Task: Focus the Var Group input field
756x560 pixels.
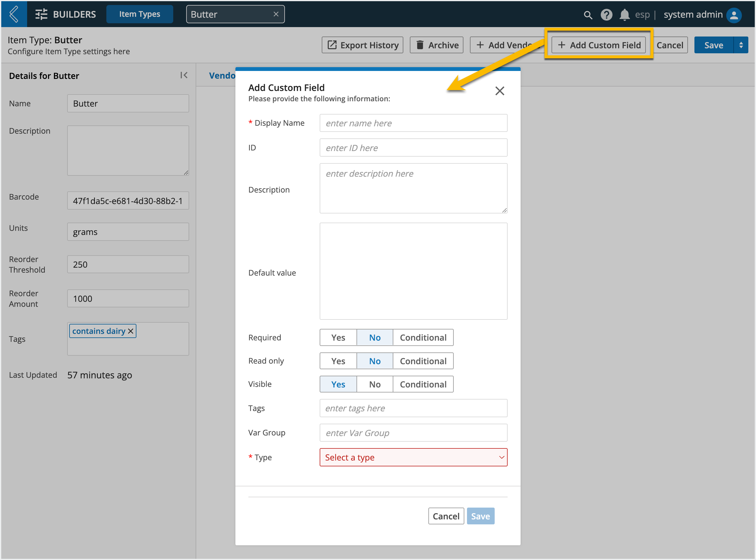Action: (413, 433)
